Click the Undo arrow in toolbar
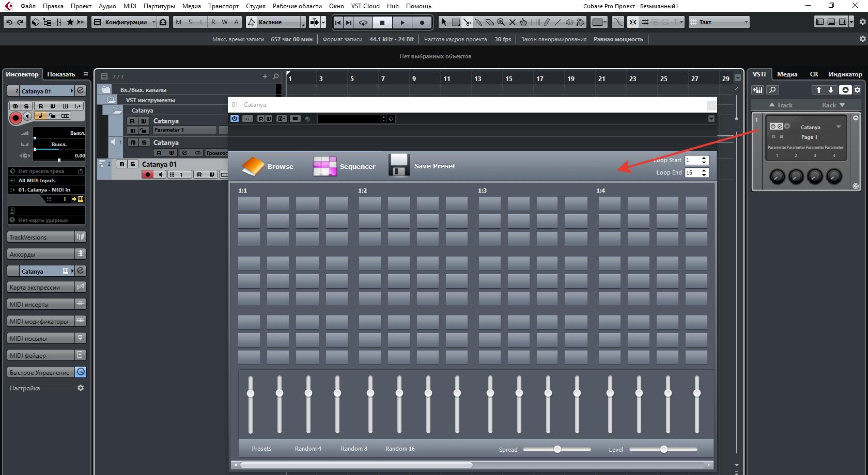The width and height of the screenshot is (868, 475). 9,22
